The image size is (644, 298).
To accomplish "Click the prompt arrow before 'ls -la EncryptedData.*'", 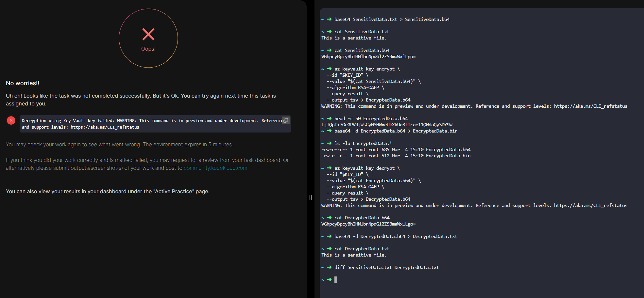I will pos(329,143).
